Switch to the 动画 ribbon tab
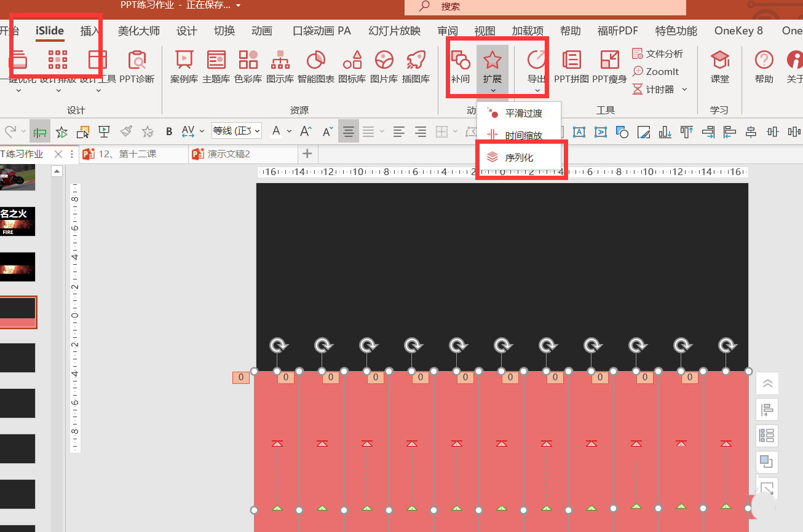The image size is (803, 532). click(261, 30)
